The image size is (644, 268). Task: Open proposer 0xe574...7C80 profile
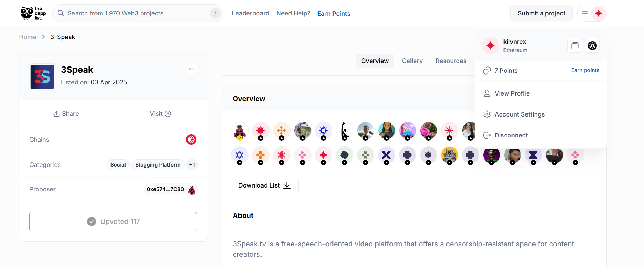click(171, 189)
